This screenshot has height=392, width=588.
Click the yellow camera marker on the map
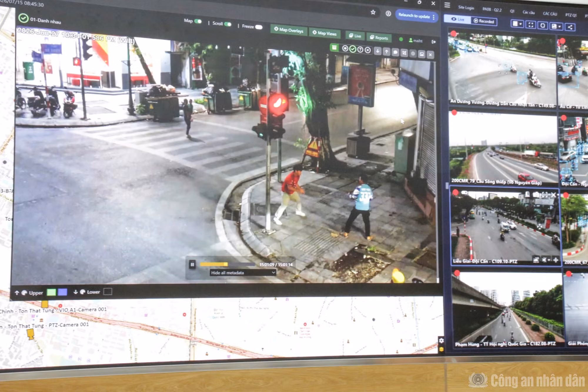31,334
